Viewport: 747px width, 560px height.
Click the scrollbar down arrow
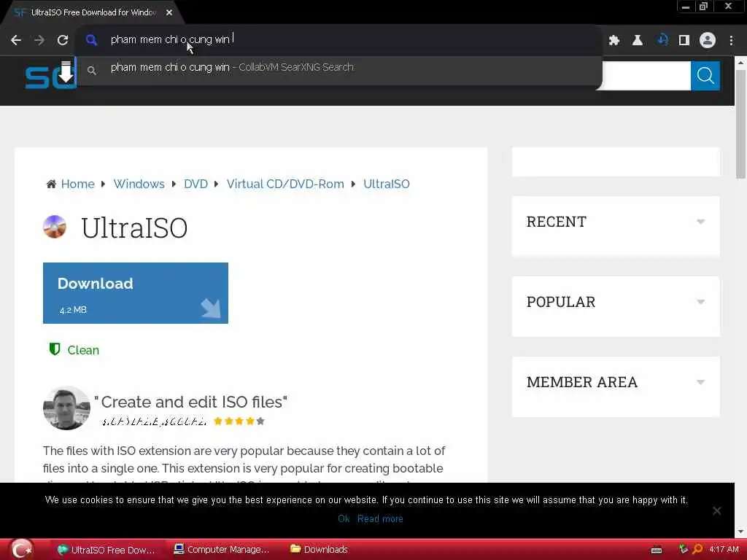[741, 531]
